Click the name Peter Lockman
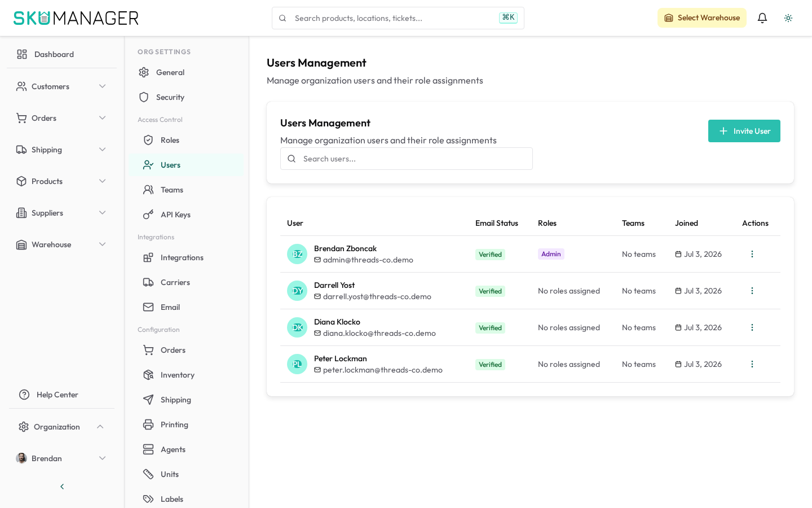Image resolution: width=812 pixels, height=508 pixels. tap(341, 358)
